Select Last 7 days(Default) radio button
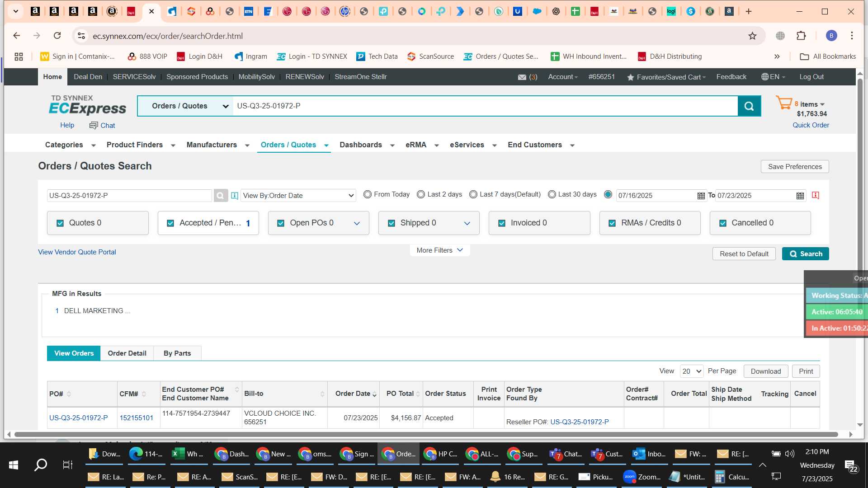Viewport: 868px width, 488px height. (473, 194)
